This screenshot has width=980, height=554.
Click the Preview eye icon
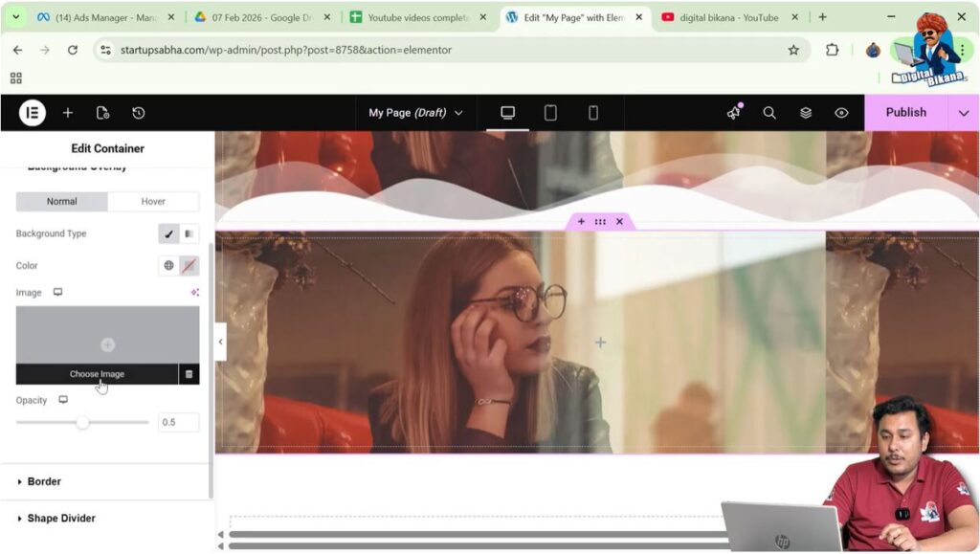pyautogui.click(x=841, y=112)
